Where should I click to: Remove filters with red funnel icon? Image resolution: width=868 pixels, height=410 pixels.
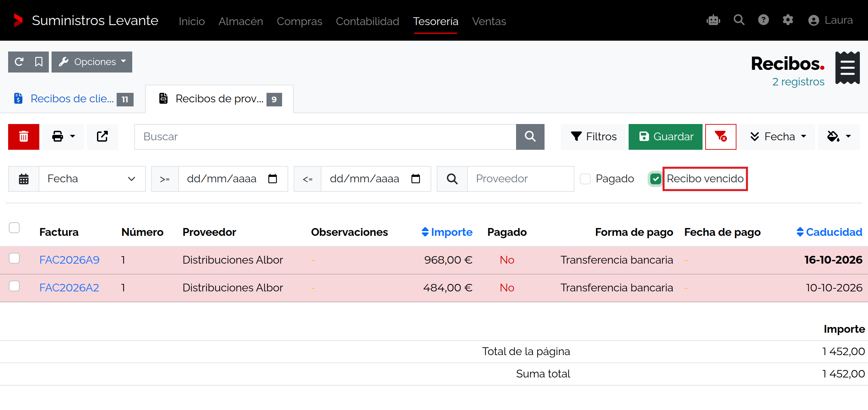tap(721, 137)
